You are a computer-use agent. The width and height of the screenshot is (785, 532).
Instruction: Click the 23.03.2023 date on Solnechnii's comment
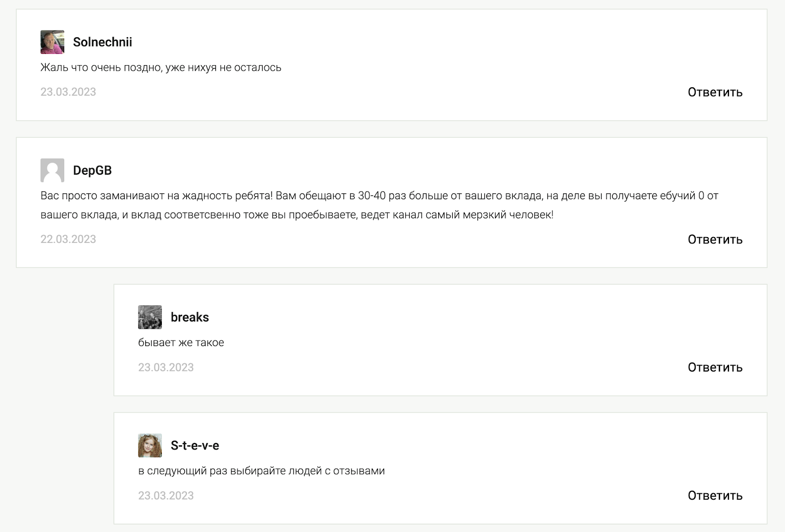coord(68,92)
